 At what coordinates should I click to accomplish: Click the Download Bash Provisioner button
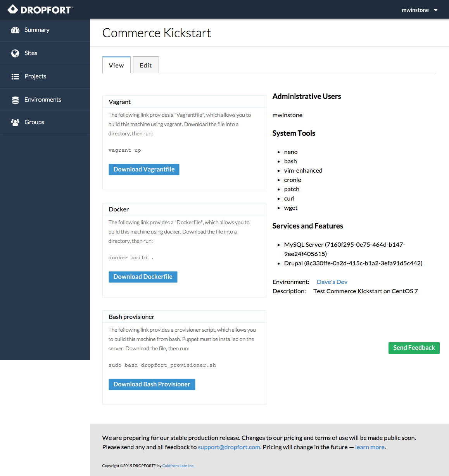point(152,384)
